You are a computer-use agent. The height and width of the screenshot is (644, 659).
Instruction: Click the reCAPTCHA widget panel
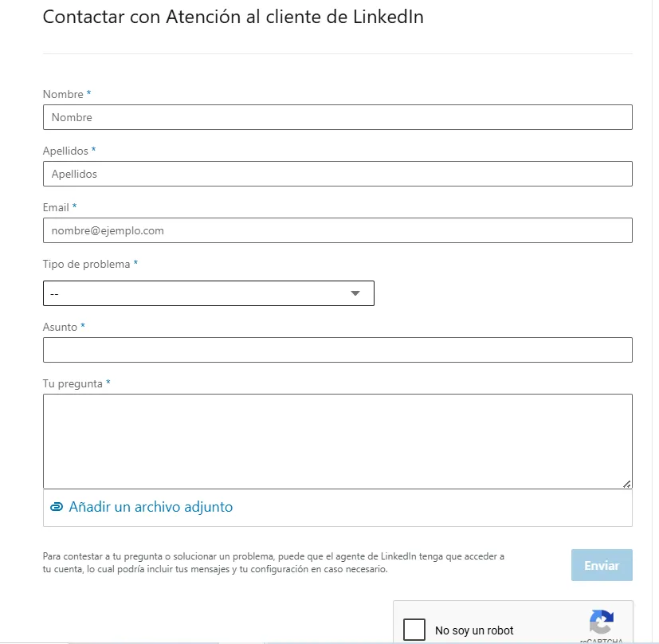point(513,622)
